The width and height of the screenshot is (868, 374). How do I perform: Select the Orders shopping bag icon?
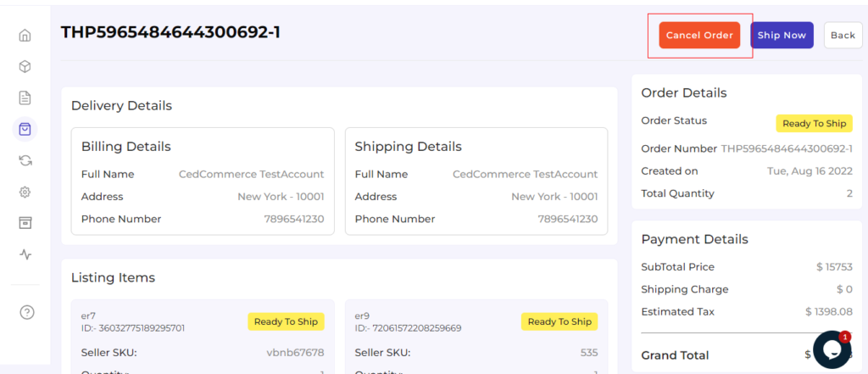[25, 129]
